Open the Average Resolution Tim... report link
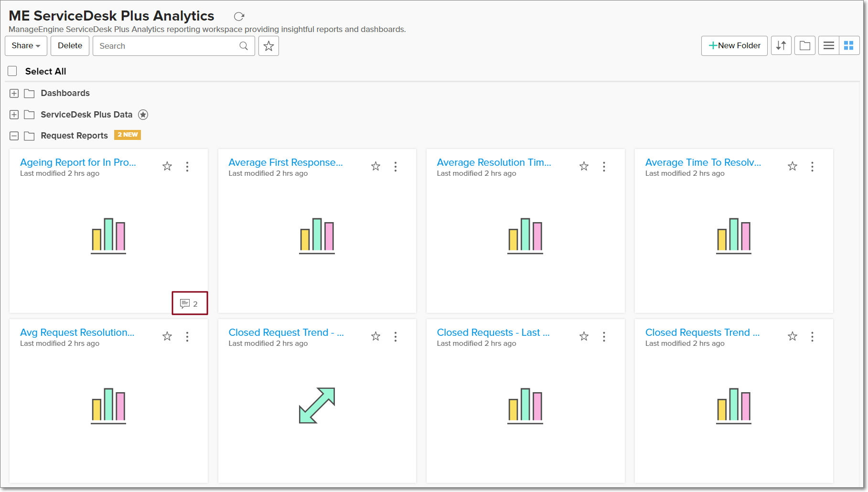868x492 pixels. click(x=494, y=162)
